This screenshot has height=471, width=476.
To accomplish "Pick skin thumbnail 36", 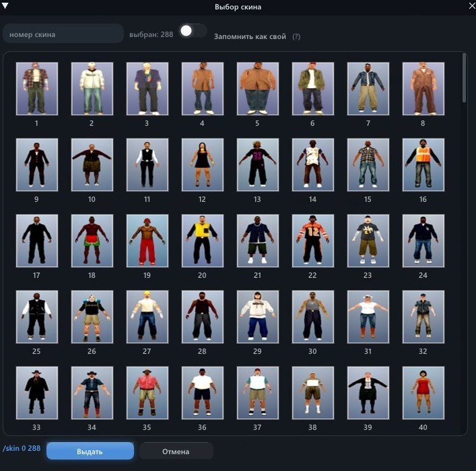I will pyautogui.click(x=203, y=393).
